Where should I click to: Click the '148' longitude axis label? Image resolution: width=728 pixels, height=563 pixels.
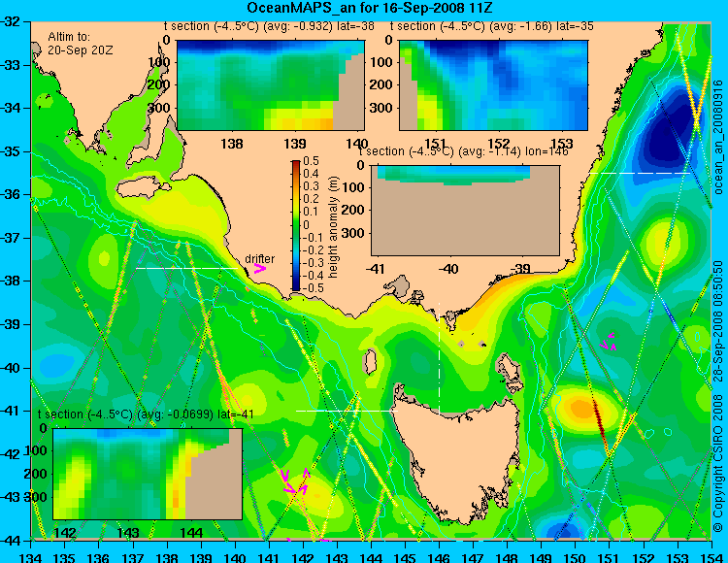coord(507,557)
